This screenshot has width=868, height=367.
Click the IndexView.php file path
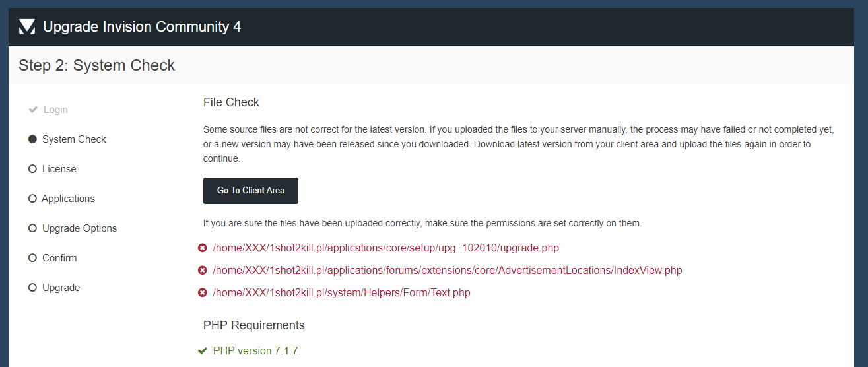click(x=447, y=271)
